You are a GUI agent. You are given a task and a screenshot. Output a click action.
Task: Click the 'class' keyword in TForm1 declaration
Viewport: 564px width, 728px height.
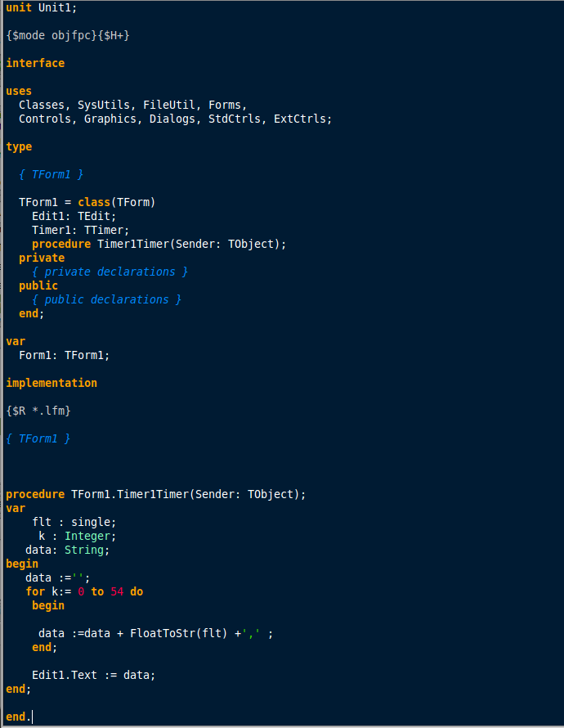click(x=94, y=202)
